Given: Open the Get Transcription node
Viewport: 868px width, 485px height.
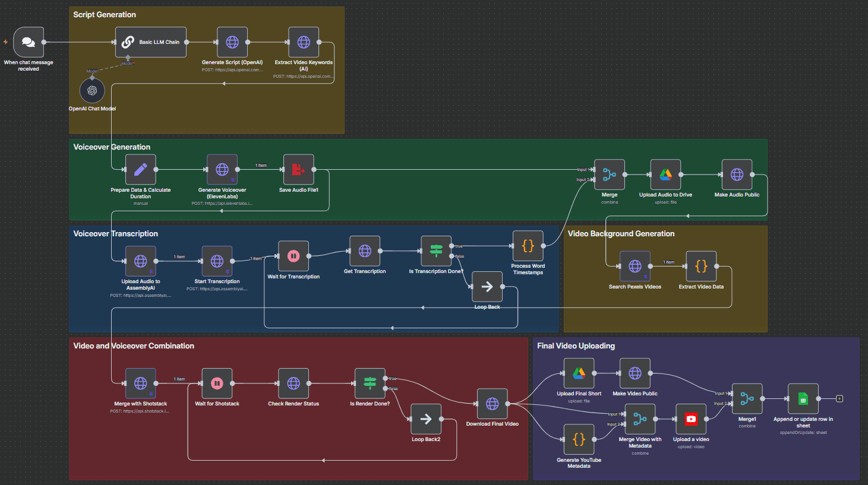Looking at the screenshot, I should click(365, 251).
